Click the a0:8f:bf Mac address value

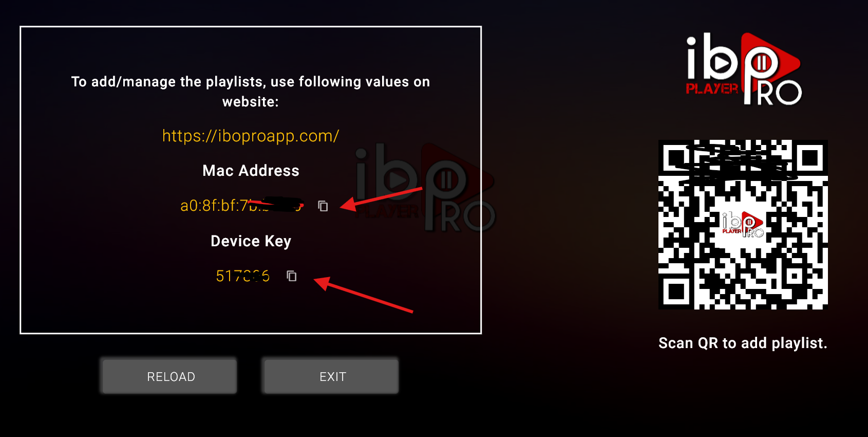tap(241, 206)
